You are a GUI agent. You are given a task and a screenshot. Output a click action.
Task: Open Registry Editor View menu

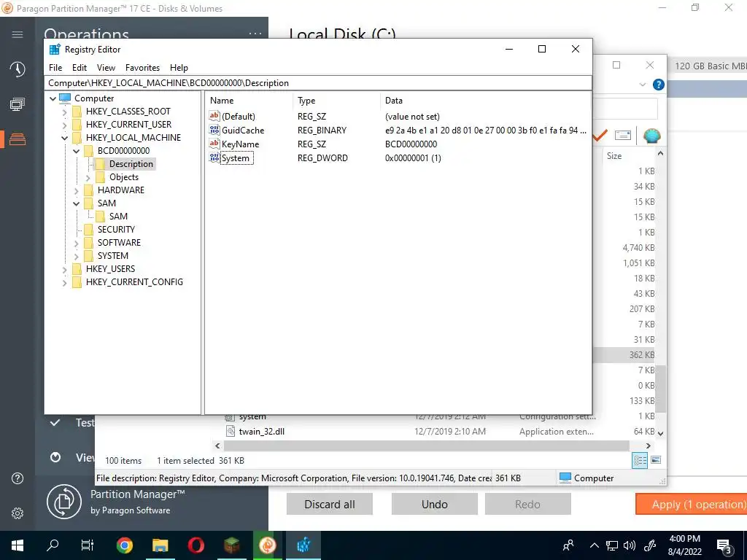[106, 68]
